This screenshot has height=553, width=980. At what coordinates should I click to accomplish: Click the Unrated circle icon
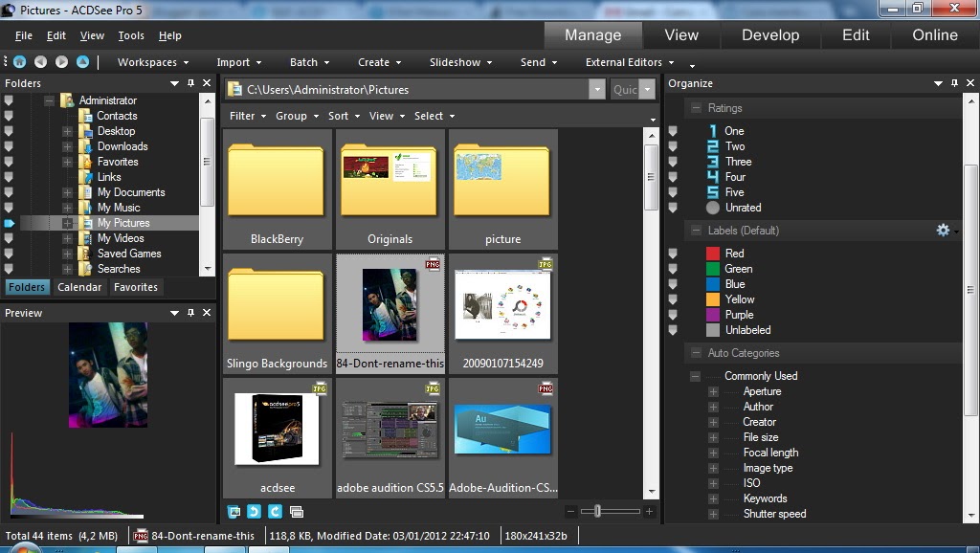click(712, 208)
